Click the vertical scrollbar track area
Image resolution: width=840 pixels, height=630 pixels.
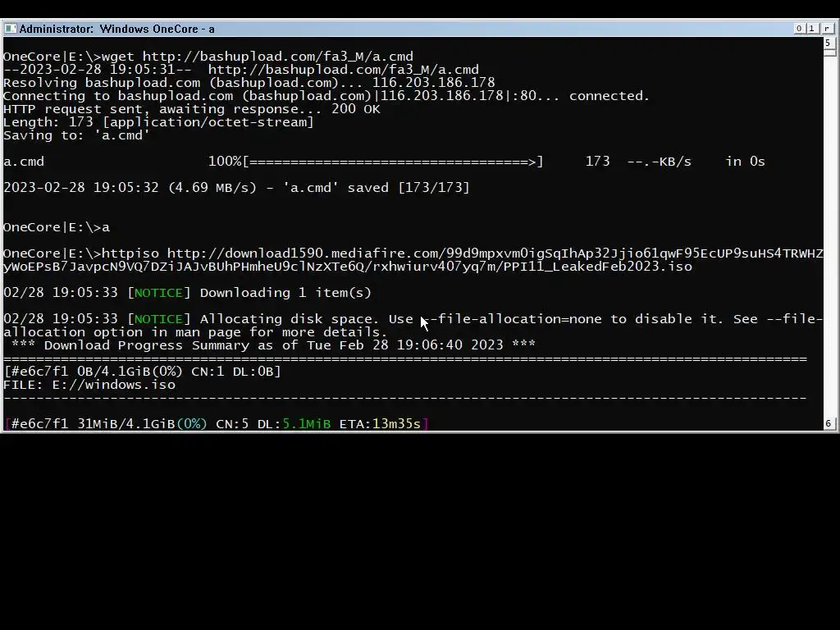point(829,235)
